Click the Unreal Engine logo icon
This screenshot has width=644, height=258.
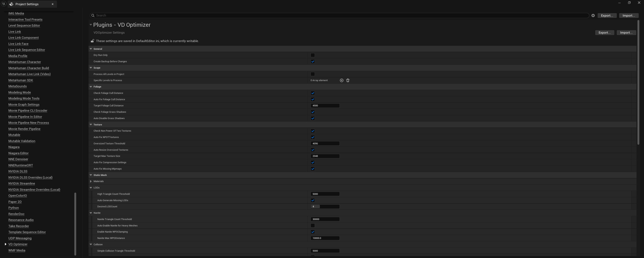4,4
